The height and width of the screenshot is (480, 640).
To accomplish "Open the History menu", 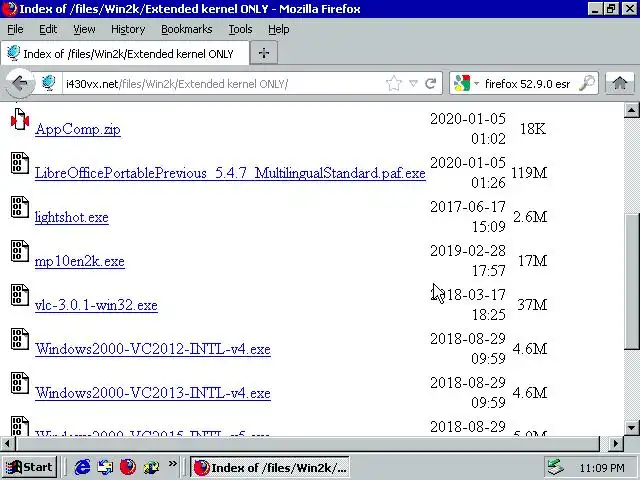I will click(x=128, y=29).
